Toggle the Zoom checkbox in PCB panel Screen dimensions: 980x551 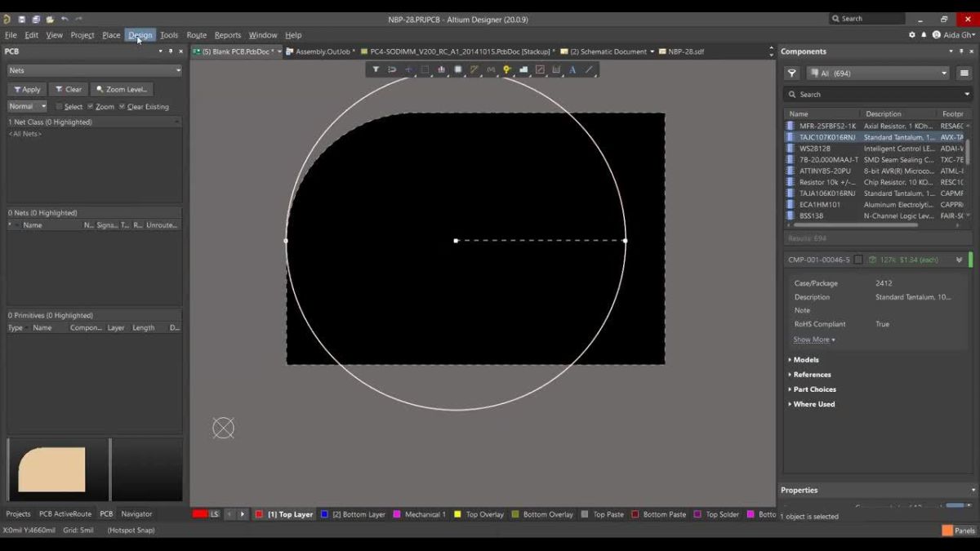point(91,107)
